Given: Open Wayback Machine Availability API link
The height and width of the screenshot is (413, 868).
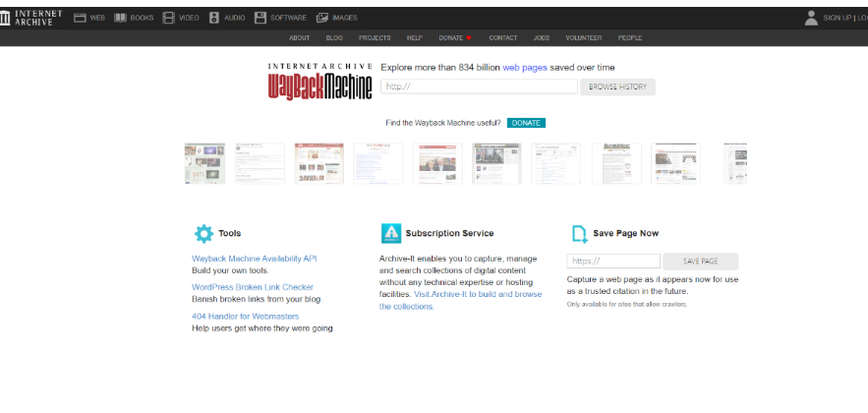Looking at the screenshot, I should point(254,259).
